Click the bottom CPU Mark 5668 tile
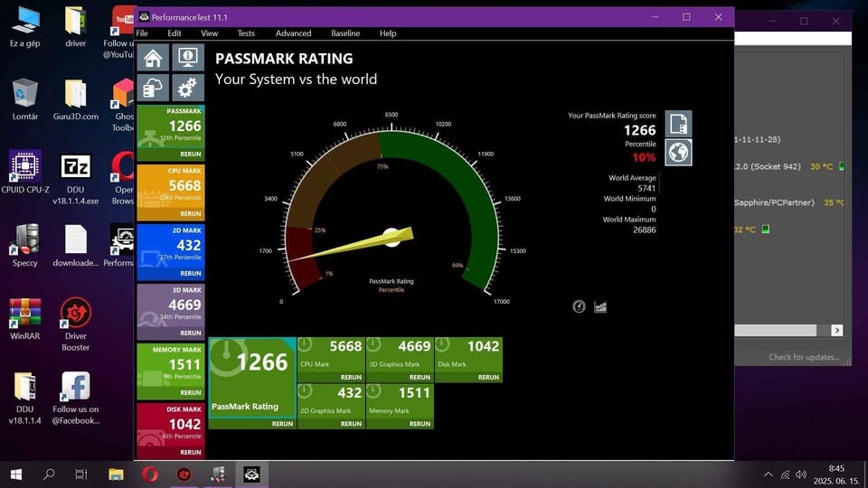 pyautogui.click(x=331, y=360)
